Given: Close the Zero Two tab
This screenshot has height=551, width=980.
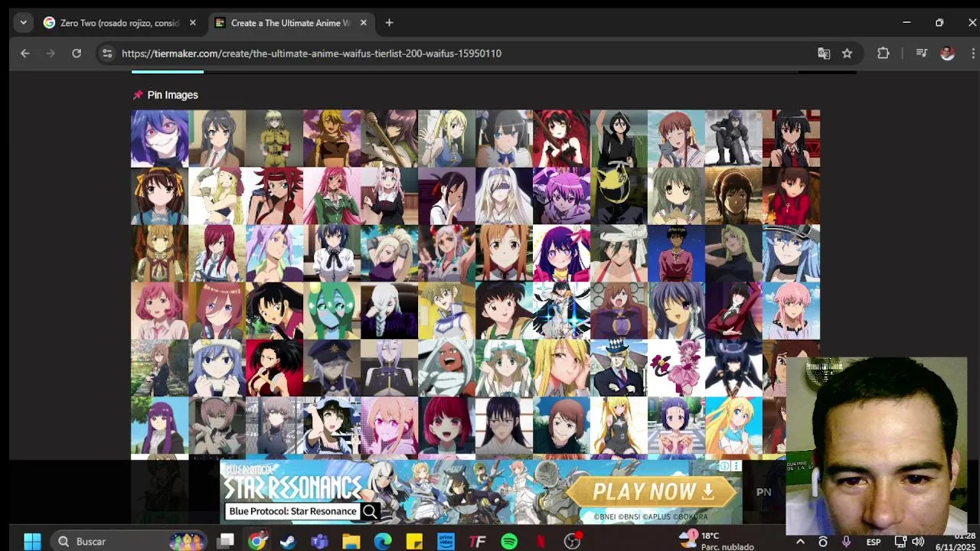Looking at the screenshot, I should pos(192,23).
